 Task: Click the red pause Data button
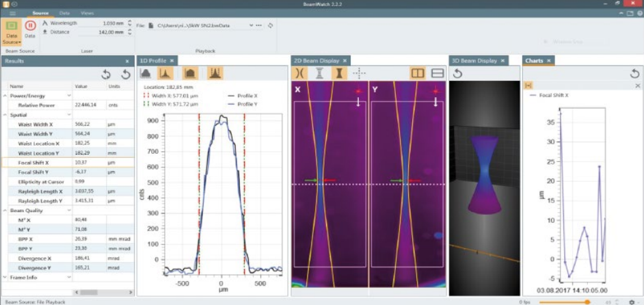click(x=30, y=26)
